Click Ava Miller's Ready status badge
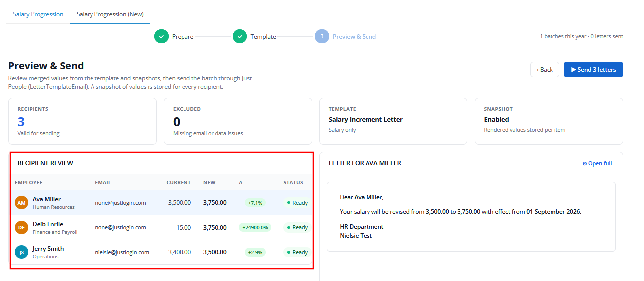The image size is (644, 281). pyautogui.click(x=297, y=203)
